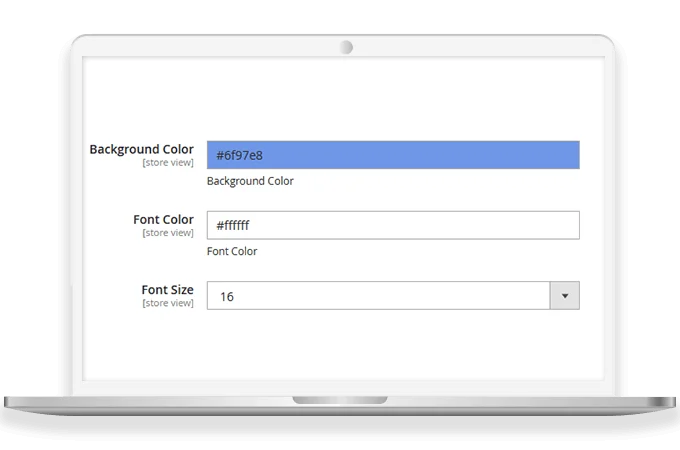Click store view scope under Font Size label
This screenshot has width=680, height=450.
tap(168, 302)
